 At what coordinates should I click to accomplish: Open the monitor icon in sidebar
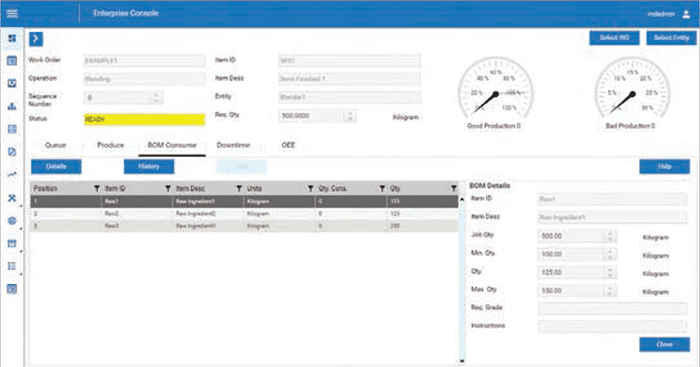pos(12,83)
